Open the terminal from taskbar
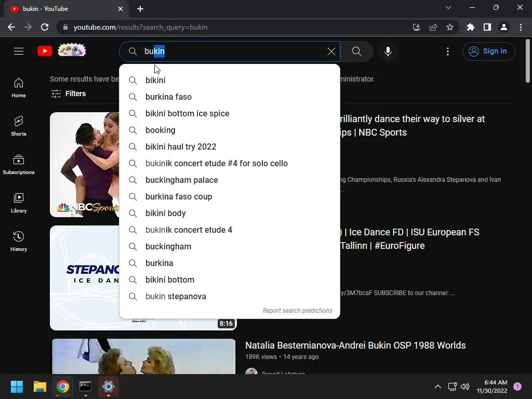Image resolution: width=532 pixels, height=399 pixels. coord(85,387)
